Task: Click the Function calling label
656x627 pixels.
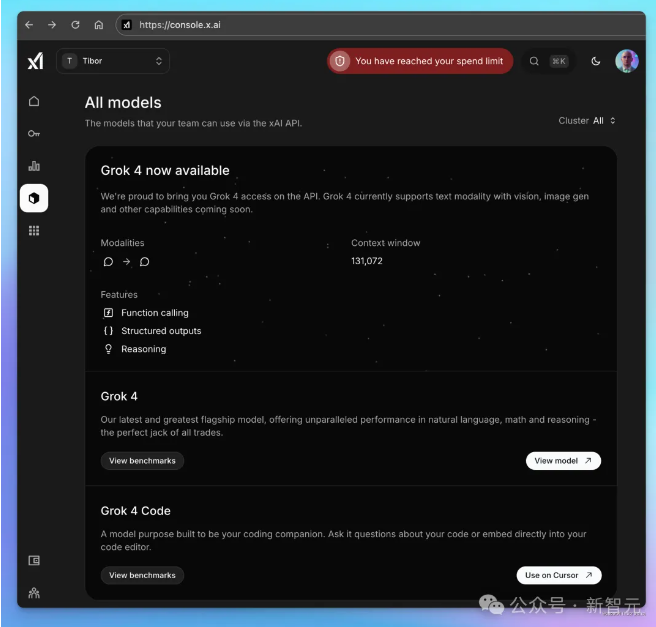Action: [x=155, y=313]
